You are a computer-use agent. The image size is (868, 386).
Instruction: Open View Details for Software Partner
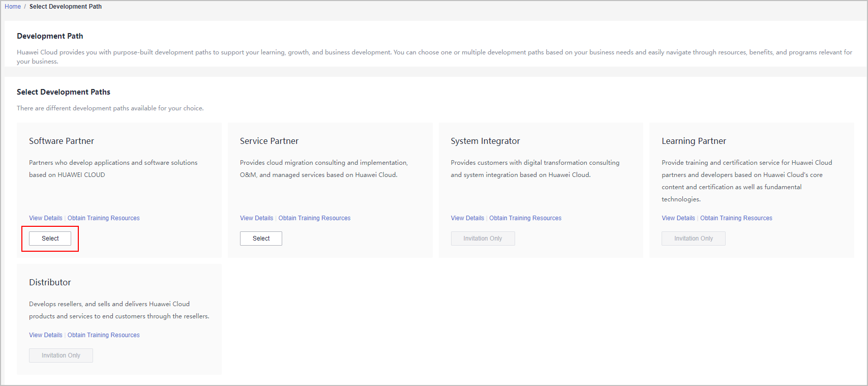coord(46,218)
